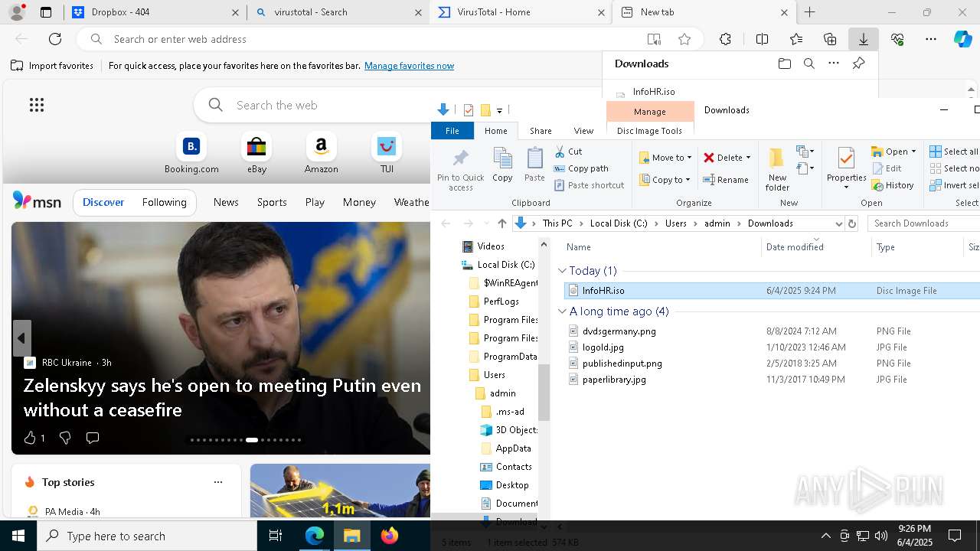The width and height of the screenshot is (980, 551).
Task: Click New folder in Explorer ribbon
Action: [x=777, y=170]
